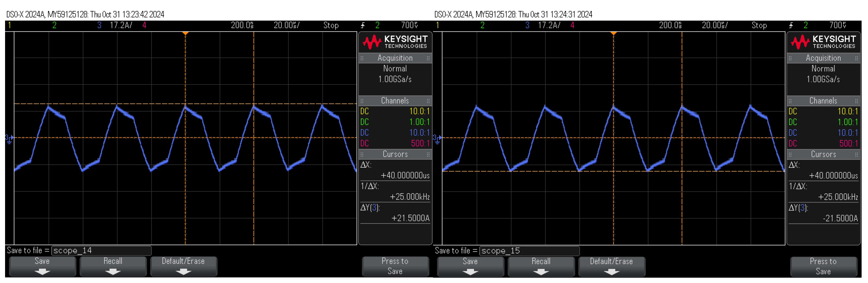Select Channels panel header in left scope

pos(395,101)
